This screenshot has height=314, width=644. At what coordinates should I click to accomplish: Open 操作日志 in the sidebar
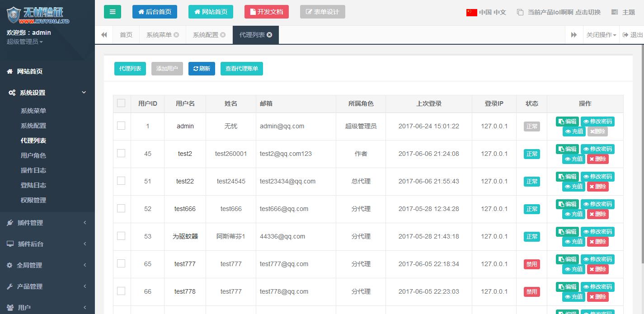click(33, 170)
